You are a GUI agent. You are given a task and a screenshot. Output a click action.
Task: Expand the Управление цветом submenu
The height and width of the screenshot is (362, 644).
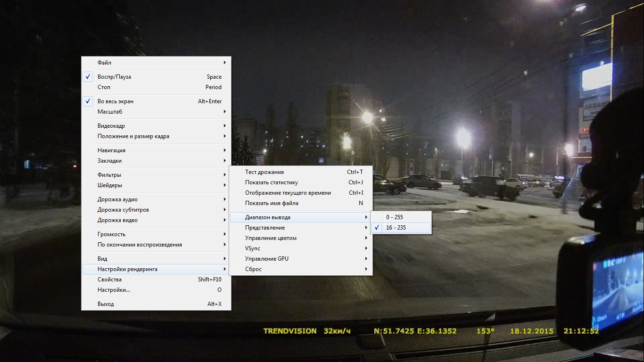point(271,238)
